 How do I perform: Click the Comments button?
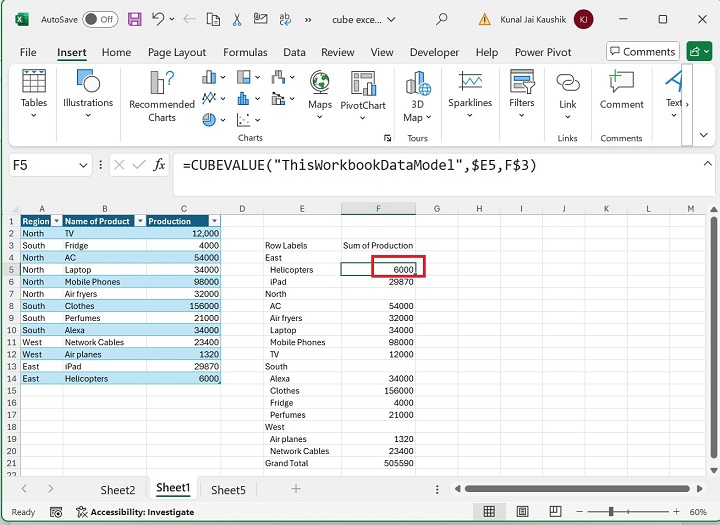pos(642,52)
